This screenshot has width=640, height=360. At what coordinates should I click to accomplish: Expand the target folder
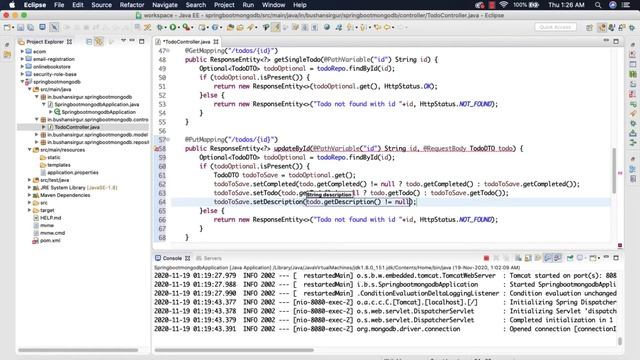coord(29,210)
